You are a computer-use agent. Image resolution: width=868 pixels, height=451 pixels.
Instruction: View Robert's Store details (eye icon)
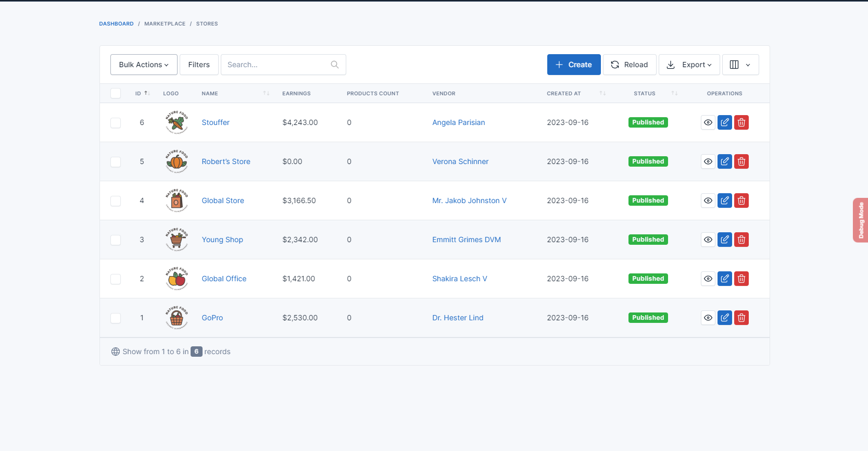(708, 161)
